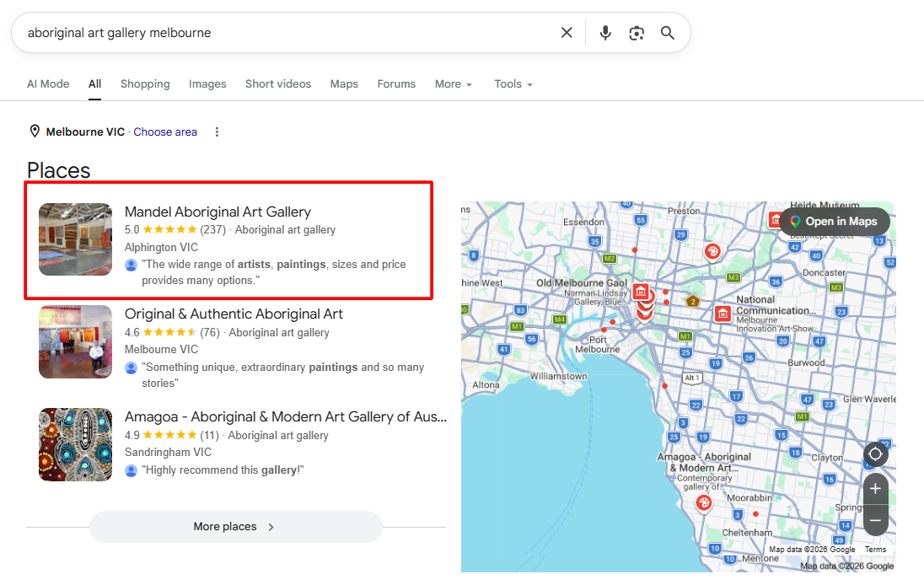Clear the search box with the X icon
This screenshot has width=924, height=585.
click(x=567, y=33)
